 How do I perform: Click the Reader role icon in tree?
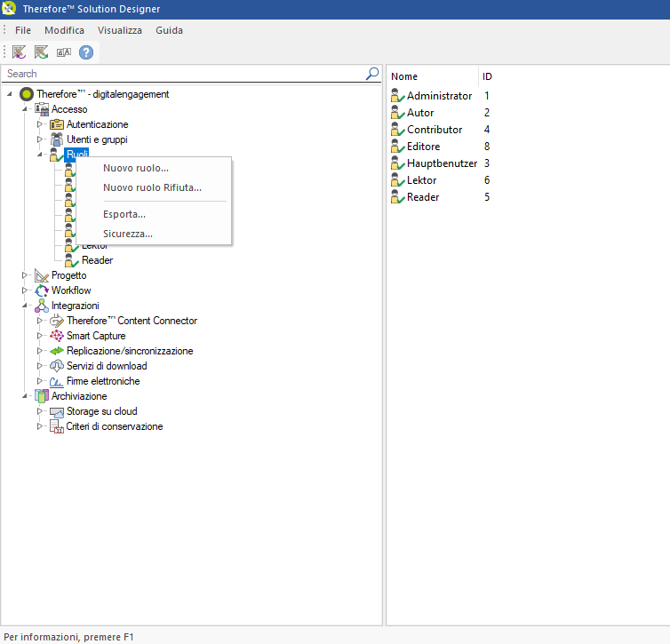pos(72,260)
